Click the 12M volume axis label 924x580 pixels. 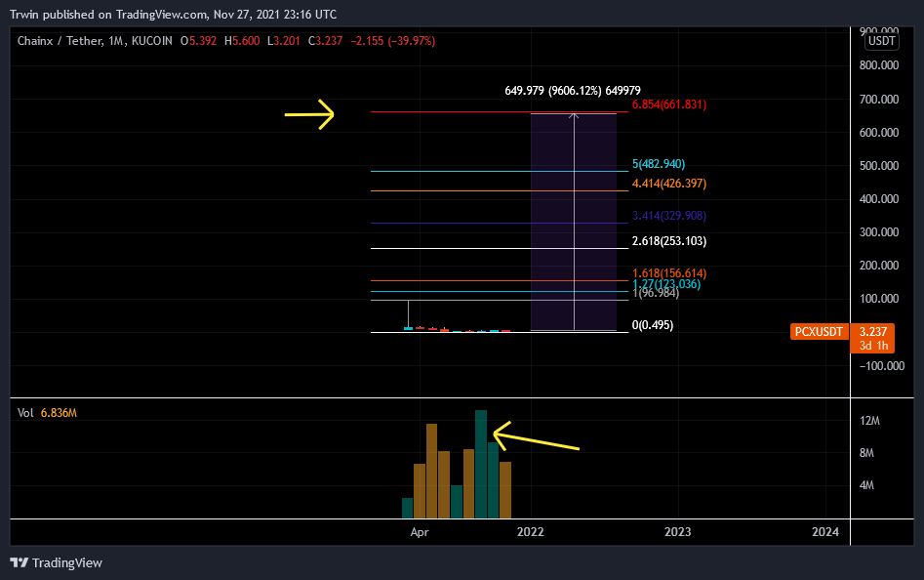point(869,420)
